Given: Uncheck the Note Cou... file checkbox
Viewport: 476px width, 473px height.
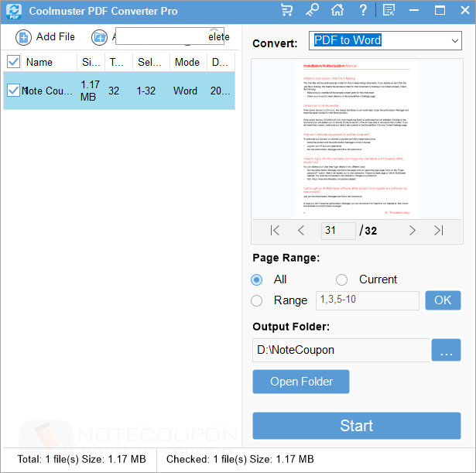Looking at the screenshot, I should pyautogui.click(x=13, y=91).
